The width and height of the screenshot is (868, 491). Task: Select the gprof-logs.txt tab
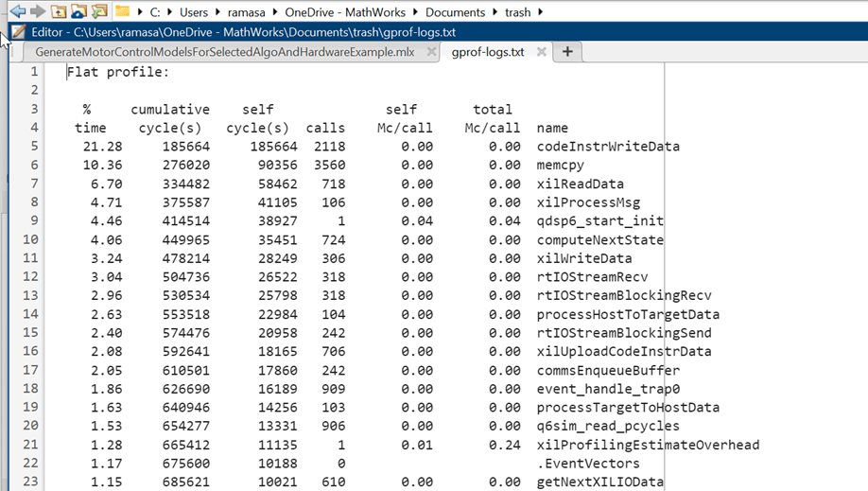pos(488,51)
